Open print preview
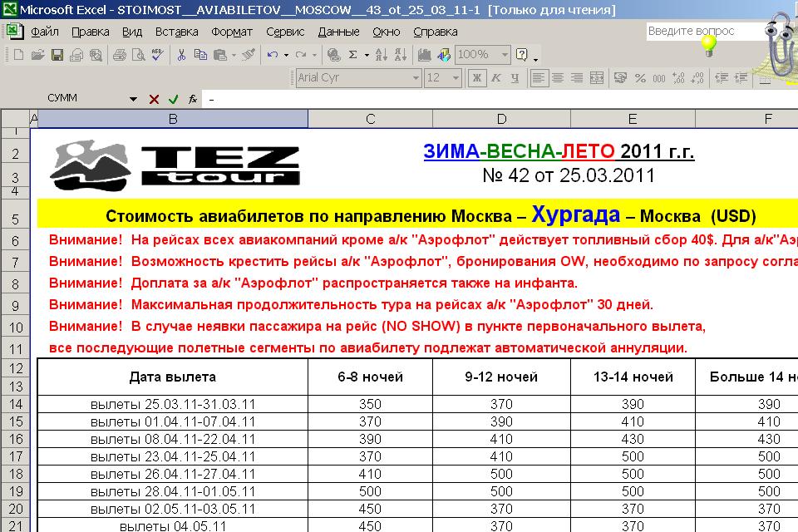 [139, 55]
